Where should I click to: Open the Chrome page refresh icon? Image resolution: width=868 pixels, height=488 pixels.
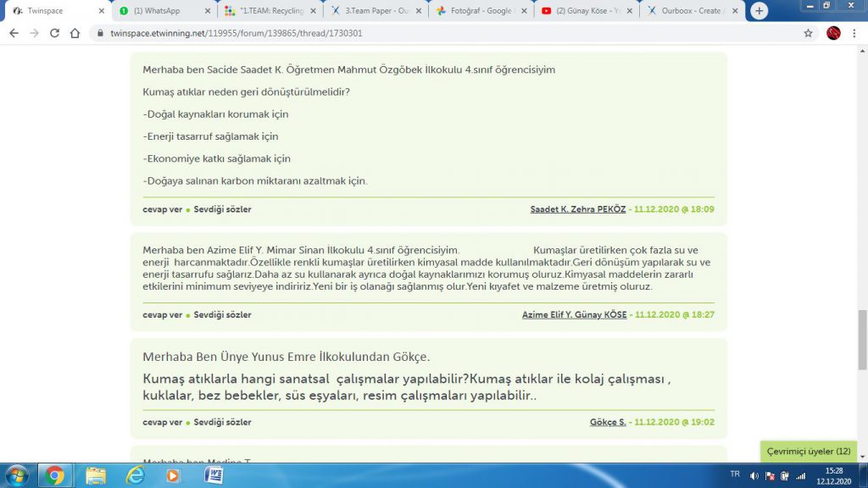(53, 34)
